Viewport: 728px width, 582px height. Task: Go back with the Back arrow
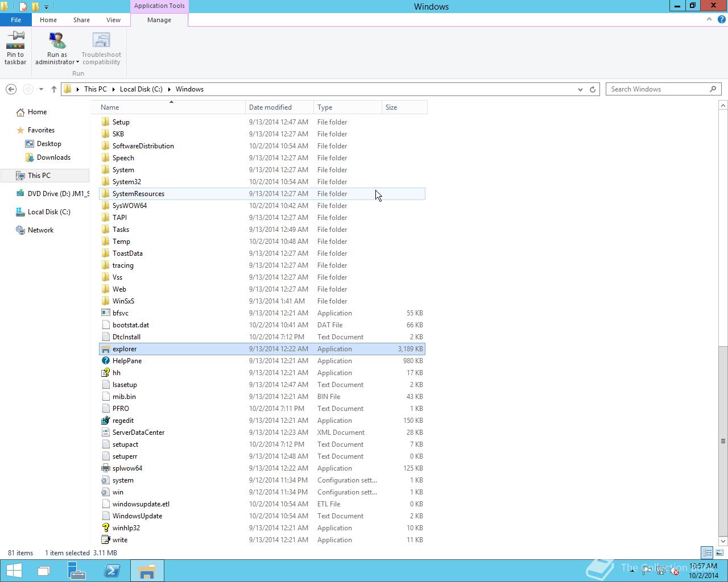[x=11, y=89]
